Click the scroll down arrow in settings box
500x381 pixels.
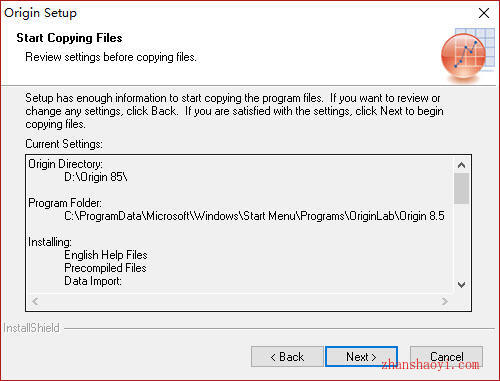click(461, 285)
